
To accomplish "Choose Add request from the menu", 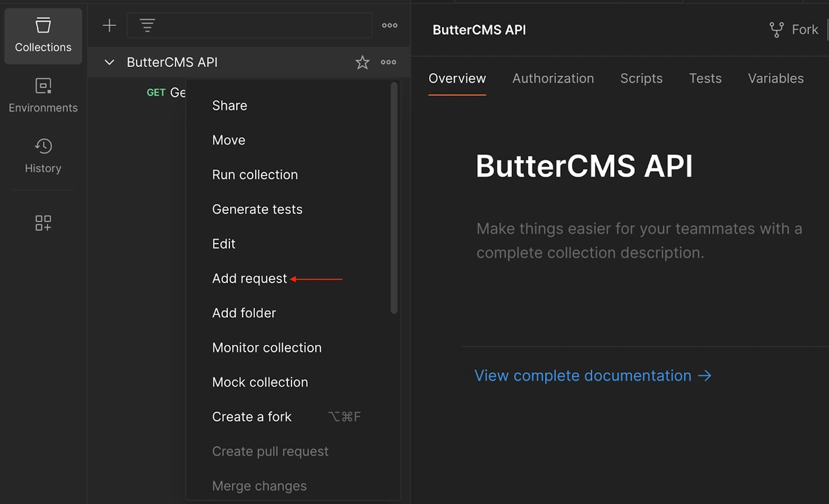I will [249, 278].
